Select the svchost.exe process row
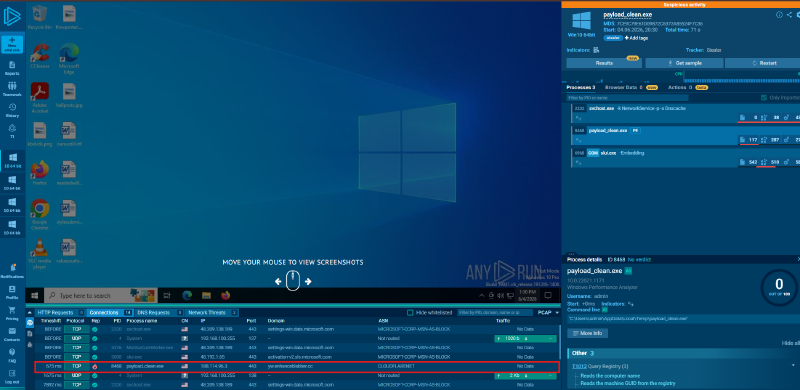The height and width of the screenshot is (390, 800). [685, 113]
